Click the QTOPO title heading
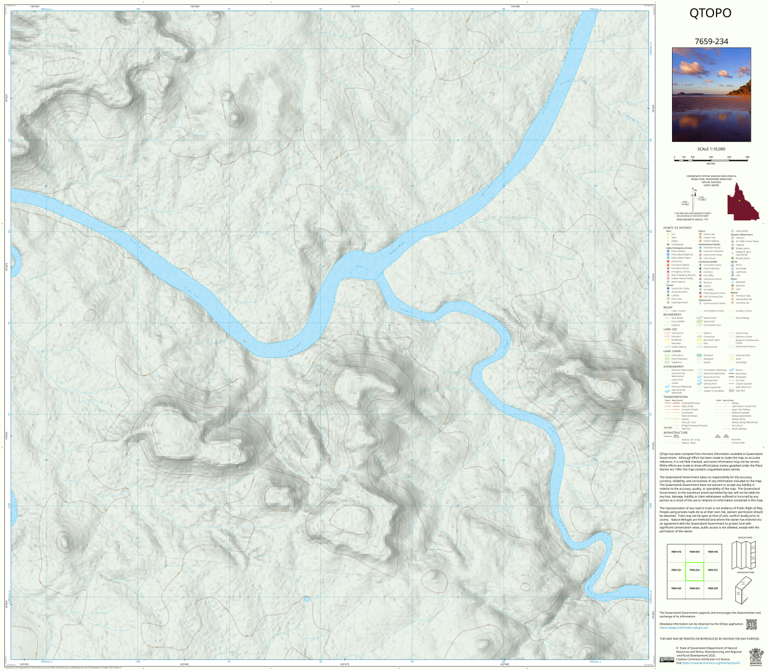Image resolution: width=768 pixels, height=671 pixels. coord(710,13)
